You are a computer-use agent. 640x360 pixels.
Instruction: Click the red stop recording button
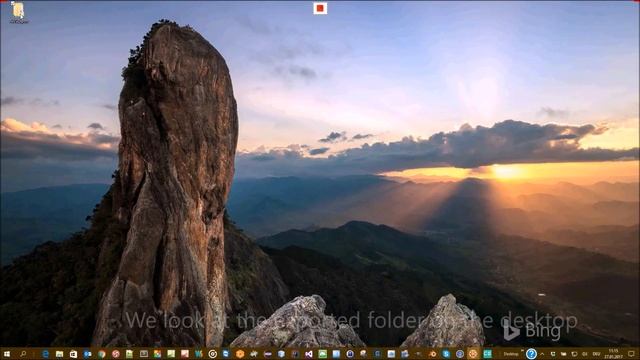(x=320, y=8)
